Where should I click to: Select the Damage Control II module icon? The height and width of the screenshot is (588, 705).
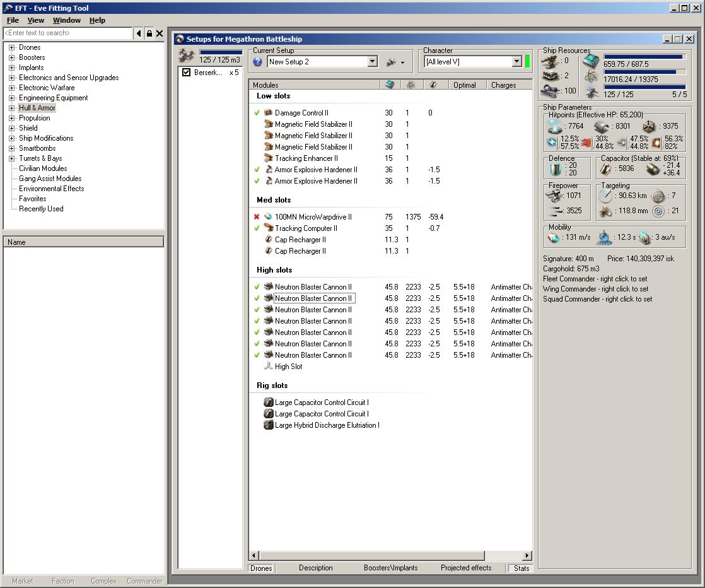pyautogui.click(x=269, y=112)
